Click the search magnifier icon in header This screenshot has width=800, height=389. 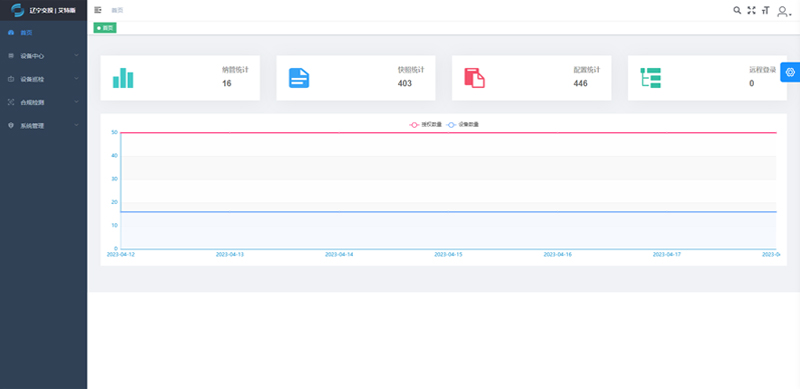(x=737, y=10)
